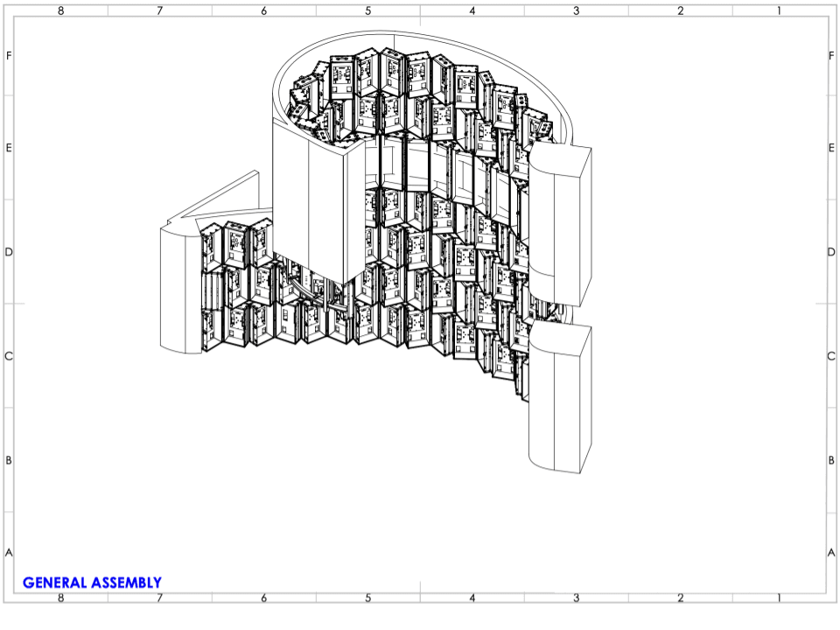Click the GENERAL ASSEMBLY title text
This screenshot has width=840, height=630.
click(x=93, y=581)
